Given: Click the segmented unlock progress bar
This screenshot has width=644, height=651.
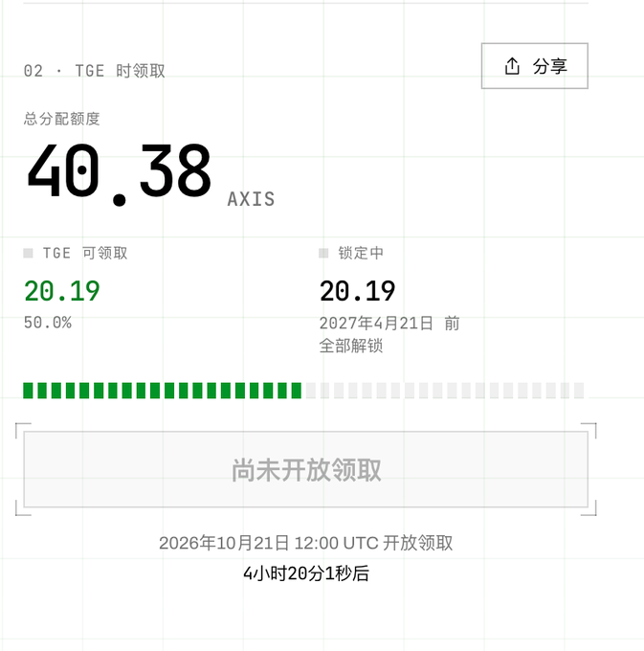Looking at the screenshot, I should click(x=303, y=391).
